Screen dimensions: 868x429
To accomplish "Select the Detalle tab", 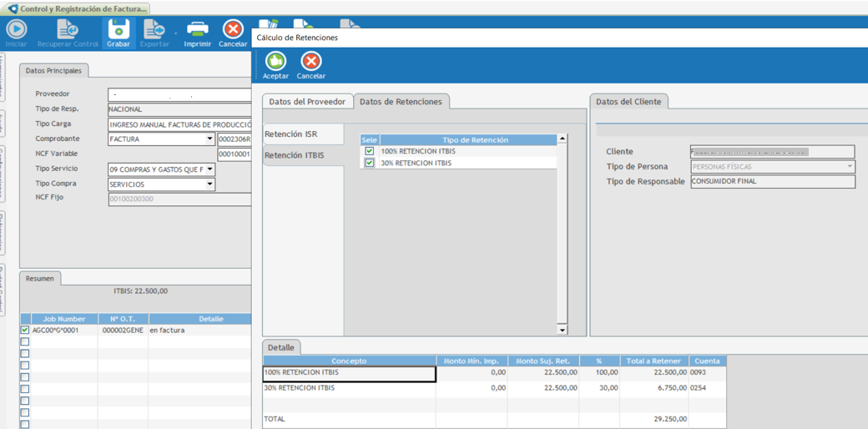I will [282, 348].
